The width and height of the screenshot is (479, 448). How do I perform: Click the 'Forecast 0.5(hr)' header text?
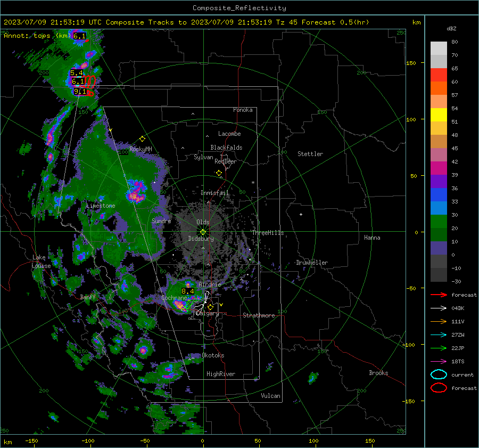(x=335, y=22)
